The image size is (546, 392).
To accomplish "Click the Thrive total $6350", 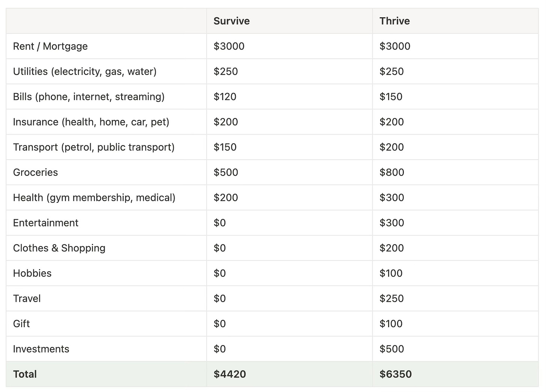I will pyautogui.click(x=396, y=374).
